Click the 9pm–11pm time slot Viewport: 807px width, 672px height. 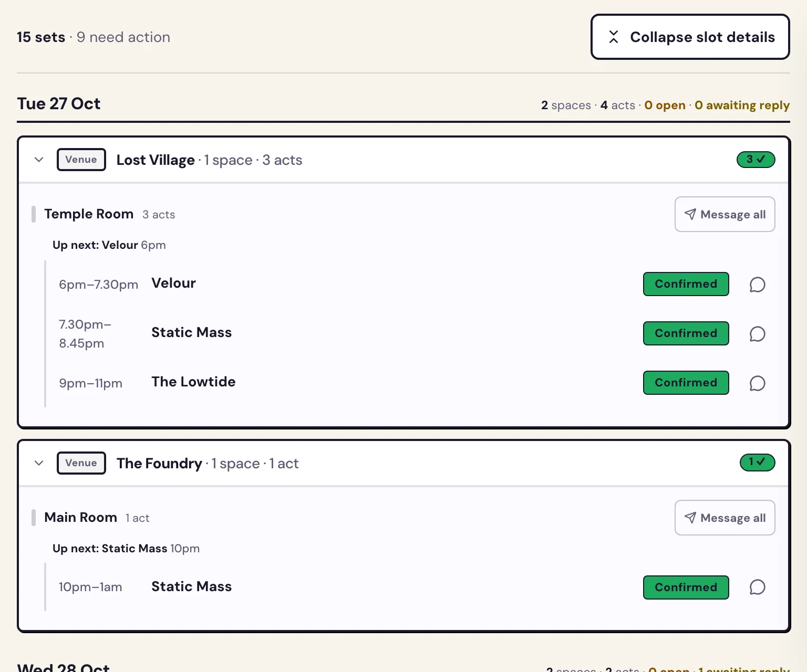tap(90, 383)
